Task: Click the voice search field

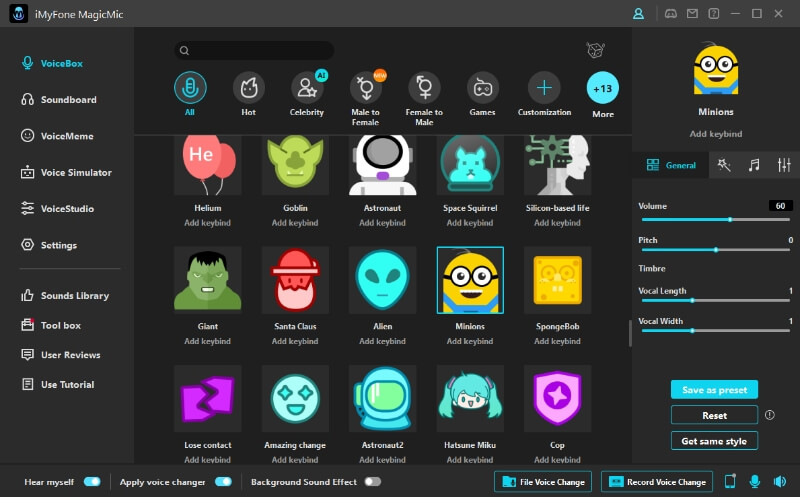Action: click(x=254, y=51)
